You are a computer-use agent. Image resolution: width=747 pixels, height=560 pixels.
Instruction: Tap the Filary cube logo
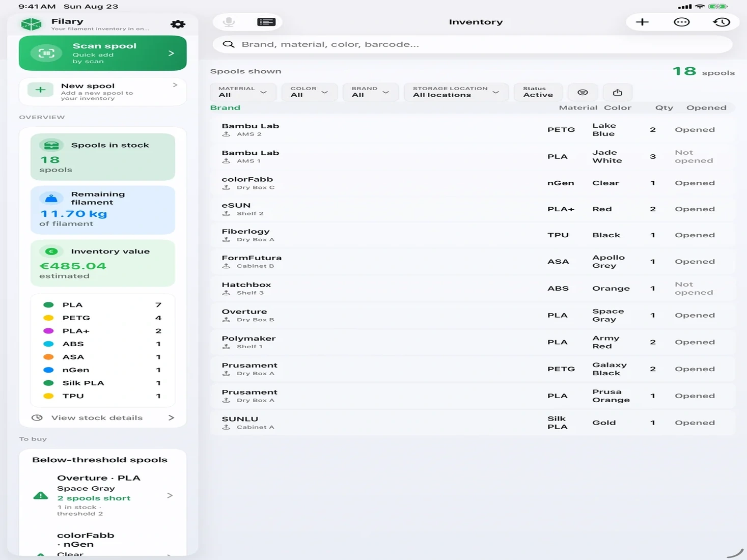pyautogui.click(x=31, y=24)
